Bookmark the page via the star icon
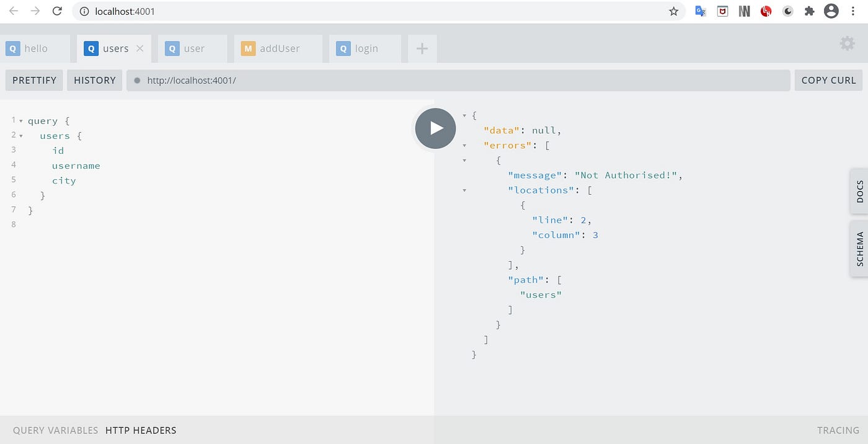868x444 pixels. point(673,11)
